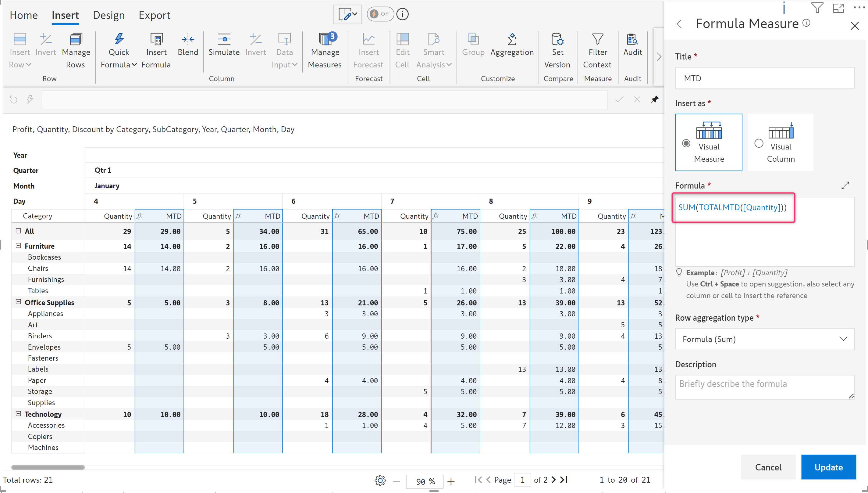Collapse the Furniture category row
Screen dimensions: 868x493
[x=19, y=246]
